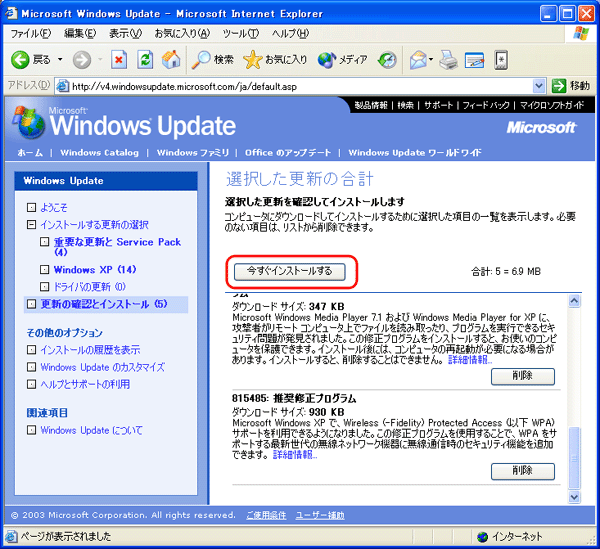The image size is (600, 549).
Task: Collapse the インストールする更新の選択 tree node
Action: (x=31, y=224)
